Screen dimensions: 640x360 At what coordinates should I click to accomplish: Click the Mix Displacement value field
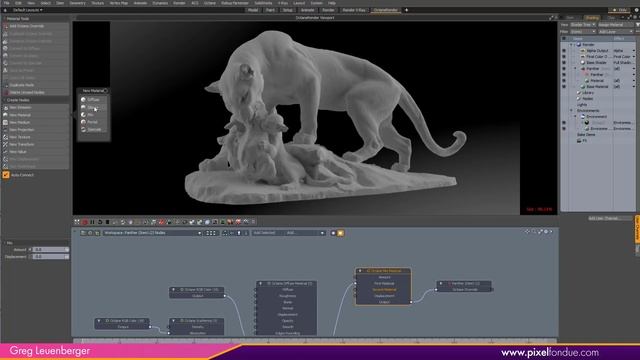click(x=50, y=257)
